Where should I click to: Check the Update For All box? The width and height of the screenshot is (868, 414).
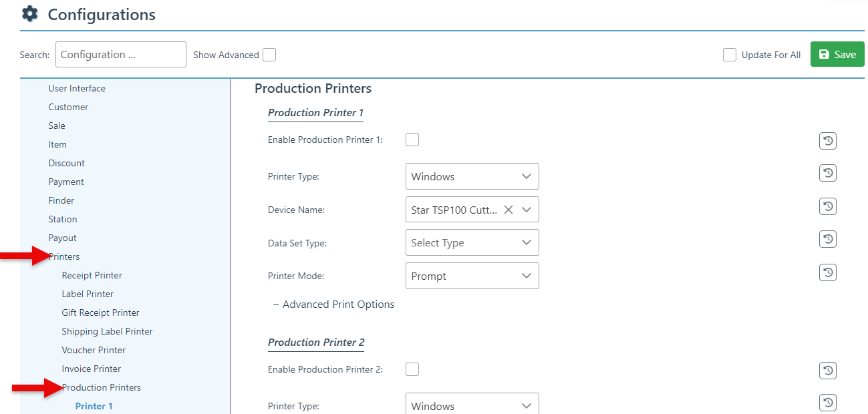click(730, 55)
